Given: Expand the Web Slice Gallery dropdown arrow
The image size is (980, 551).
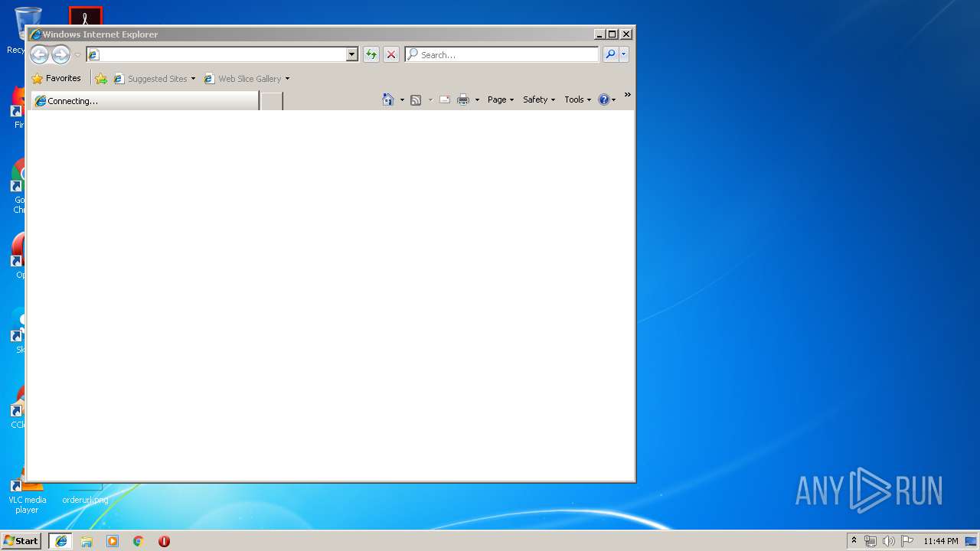Looking at the screenshot, I should coord(287,78).
